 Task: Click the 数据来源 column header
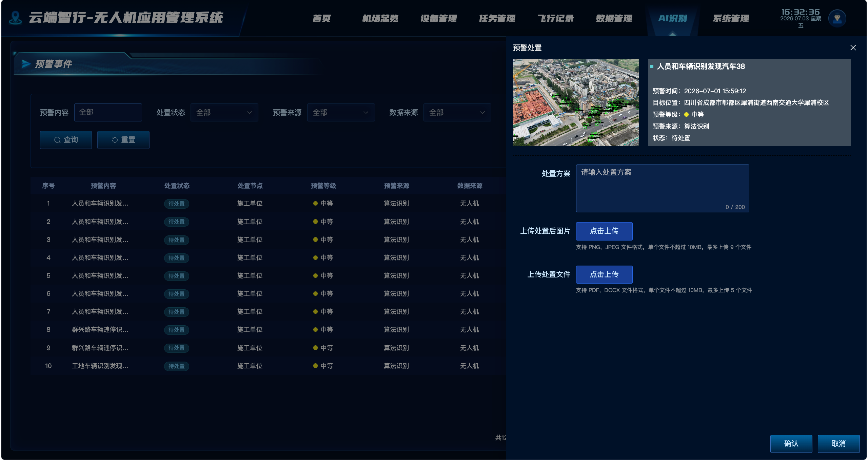[470, 186]
